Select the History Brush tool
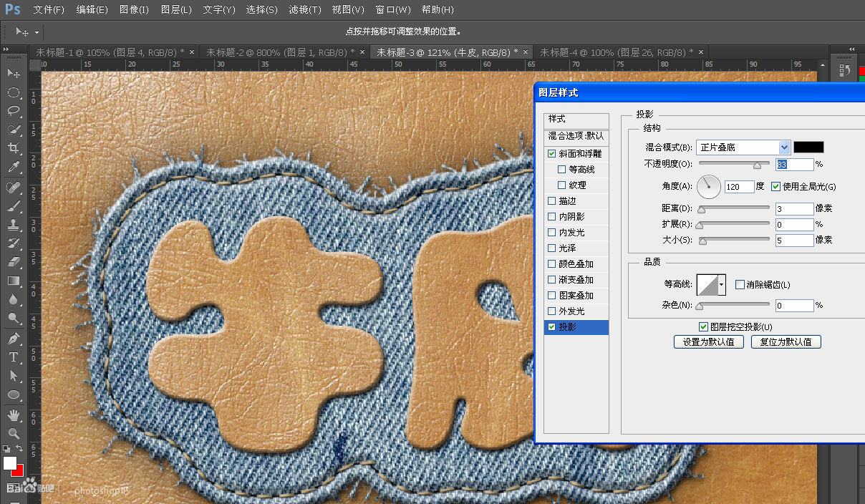Viewport: 865px width, 504px height. pos(14,243)
